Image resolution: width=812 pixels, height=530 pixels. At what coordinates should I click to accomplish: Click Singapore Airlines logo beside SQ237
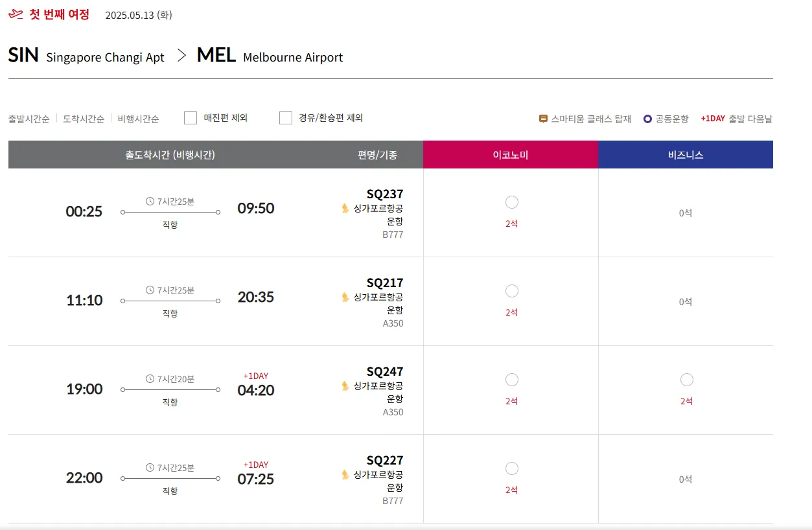[345, 208]
